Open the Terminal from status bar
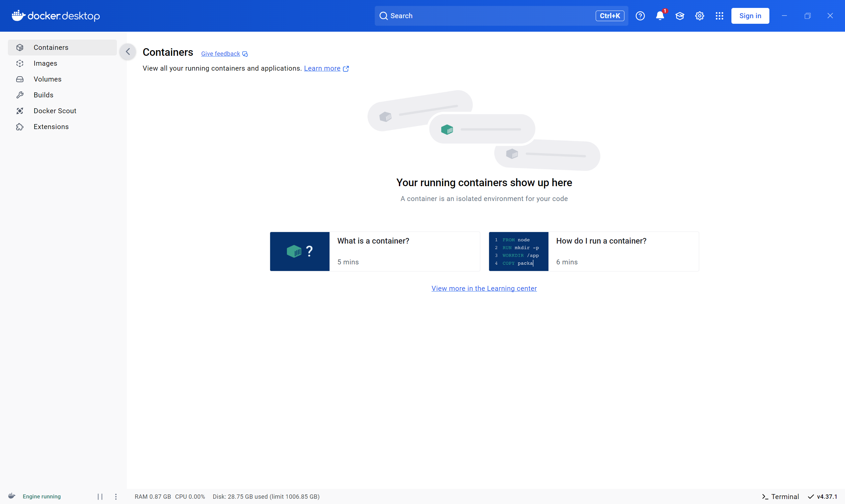The width and height of the screenshot is (845, 504). coord(780,496)
